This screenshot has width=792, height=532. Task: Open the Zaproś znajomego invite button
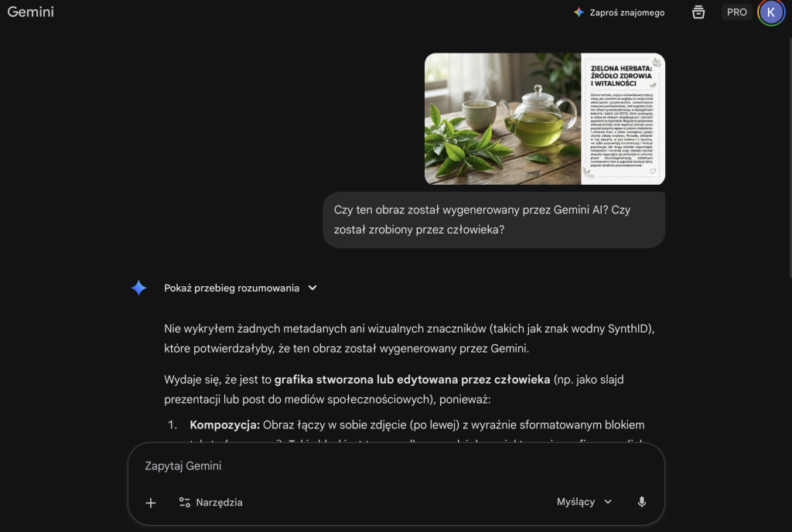[620, 12]
